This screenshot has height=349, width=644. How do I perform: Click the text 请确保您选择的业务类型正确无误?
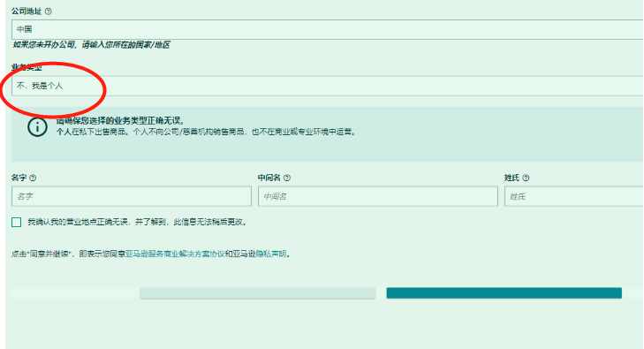pos(121,121)
